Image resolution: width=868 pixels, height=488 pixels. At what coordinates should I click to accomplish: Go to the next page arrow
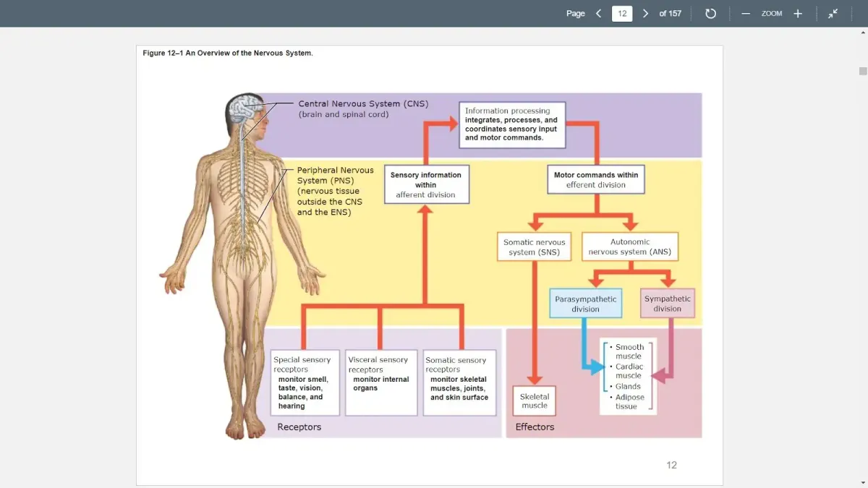click(x=646, y=13)
